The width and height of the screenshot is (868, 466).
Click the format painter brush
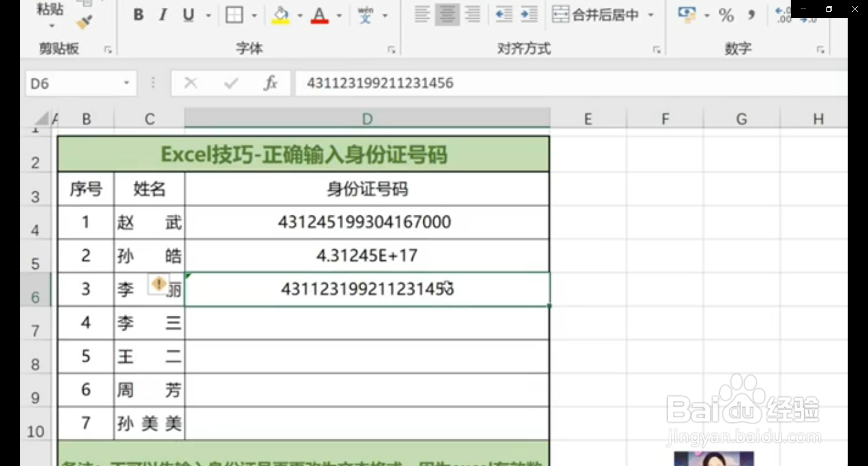[84, 21]
